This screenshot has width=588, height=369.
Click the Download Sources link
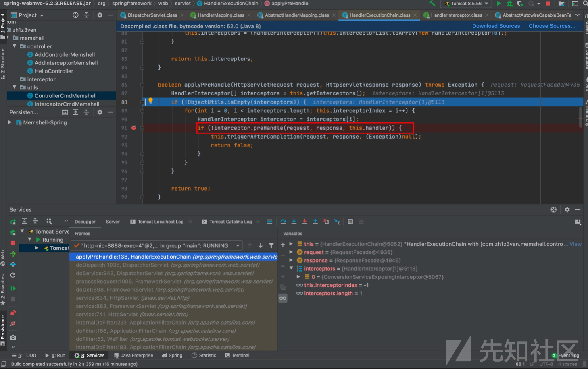496,26
